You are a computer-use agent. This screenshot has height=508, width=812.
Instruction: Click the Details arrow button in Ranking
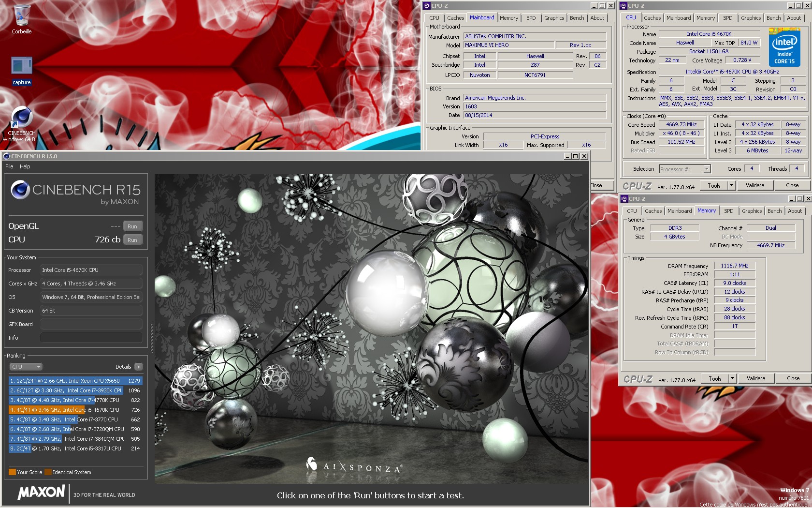[139, 367]
